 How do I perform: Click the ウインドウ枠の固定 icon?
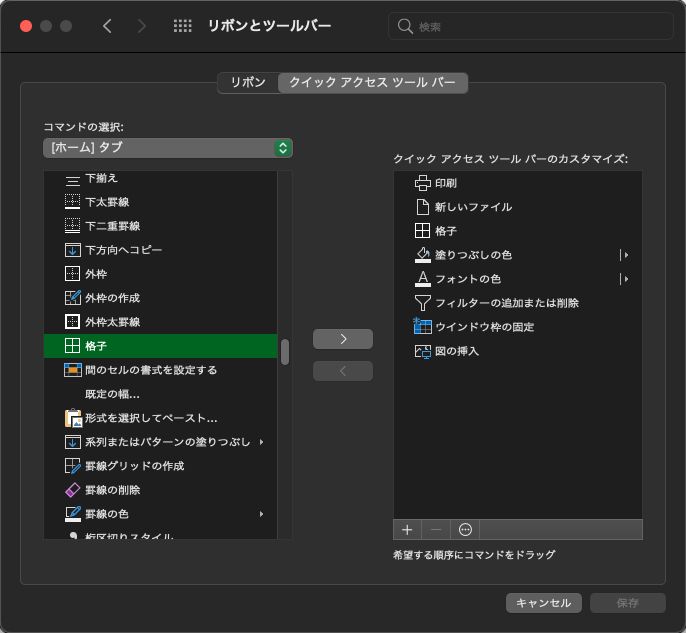tap(422, 327)
